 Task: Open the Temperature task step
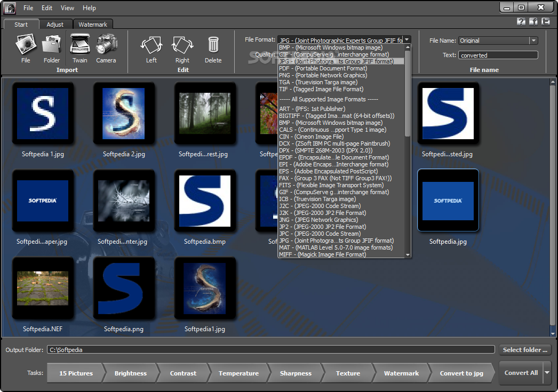pyautogui.click(x=238, y=373)
